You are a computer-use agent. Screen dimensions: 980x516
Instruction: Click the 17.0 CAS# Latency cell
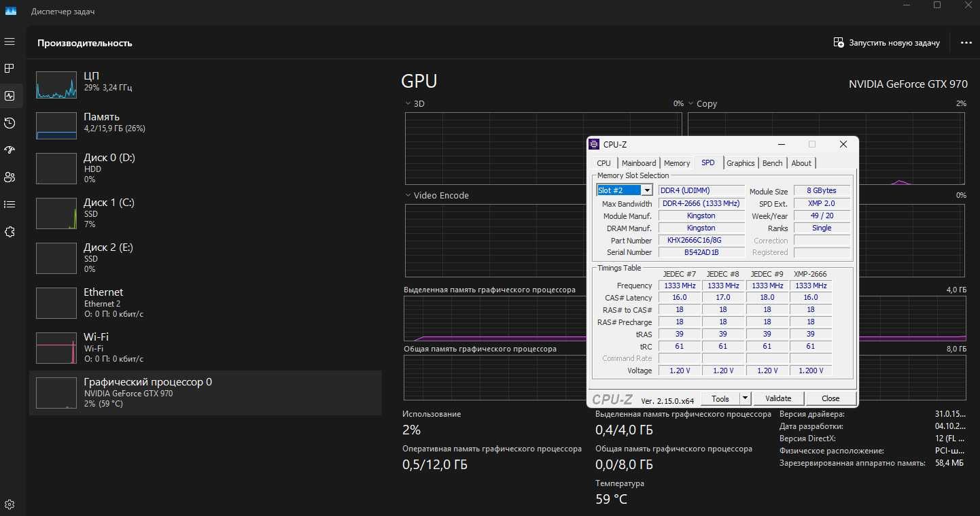click(x=723, y=297)
